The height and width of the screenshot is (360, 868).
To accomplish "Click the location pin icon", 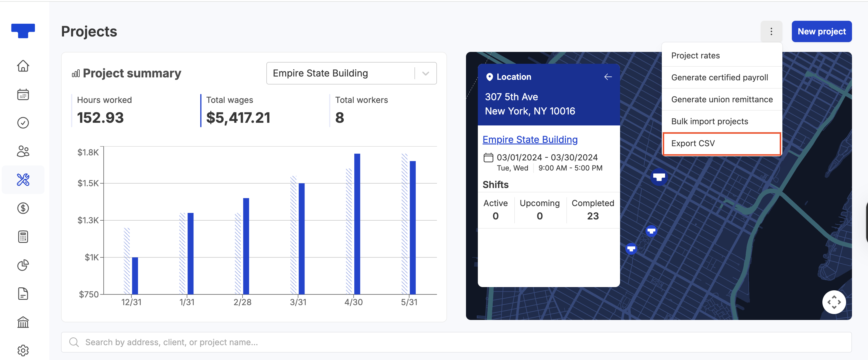I will 489,77.
